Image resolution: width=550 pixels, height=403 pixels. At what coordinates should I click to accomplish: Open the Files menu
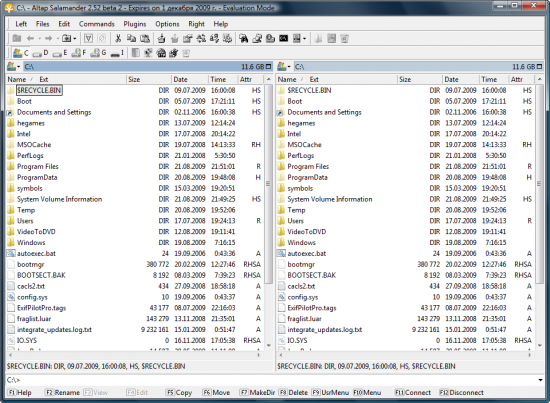[42, 24]
